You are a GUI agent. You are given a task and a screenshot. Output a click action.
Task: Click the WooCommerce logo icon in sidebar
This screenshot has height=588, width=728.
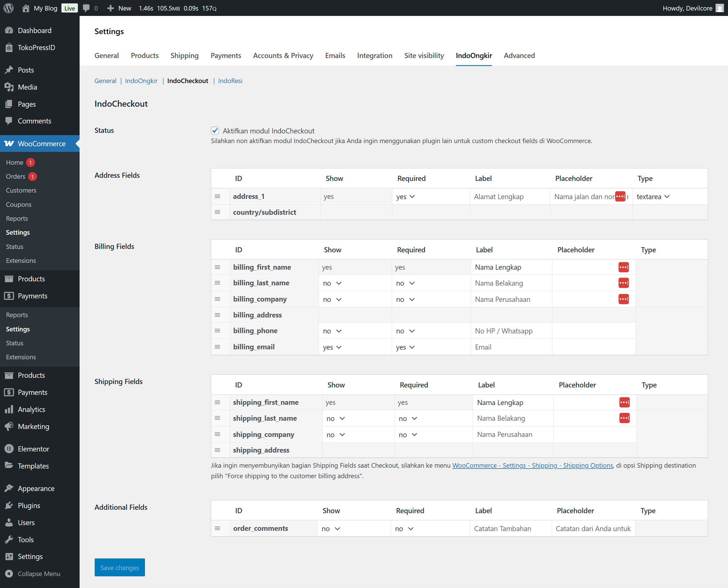tap(9, 144)
